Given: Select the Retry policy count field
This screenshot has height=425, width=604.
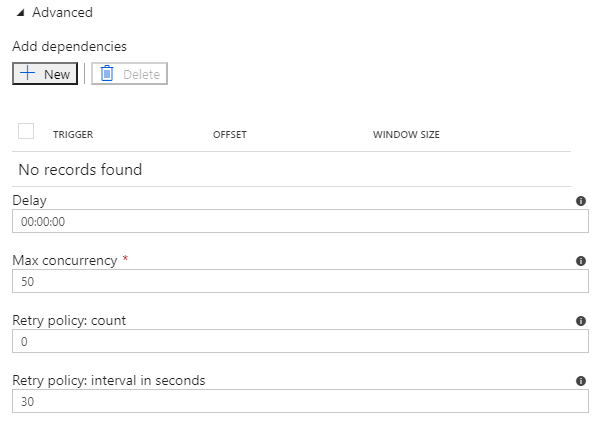Looking at the screenshot, I should pyautogui.click(x=300, y=341).
